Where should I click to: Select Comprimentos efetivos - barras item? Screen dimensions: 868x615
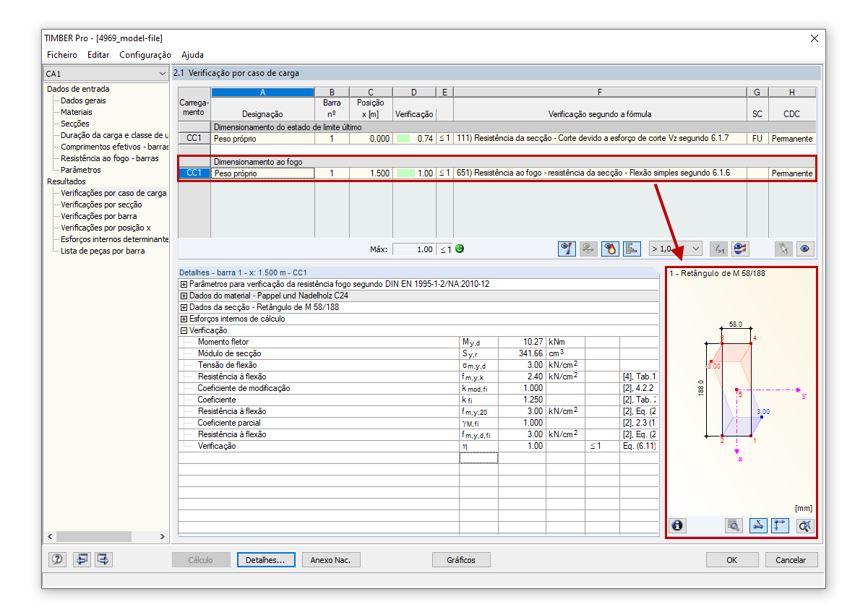(x=114, y=147)
